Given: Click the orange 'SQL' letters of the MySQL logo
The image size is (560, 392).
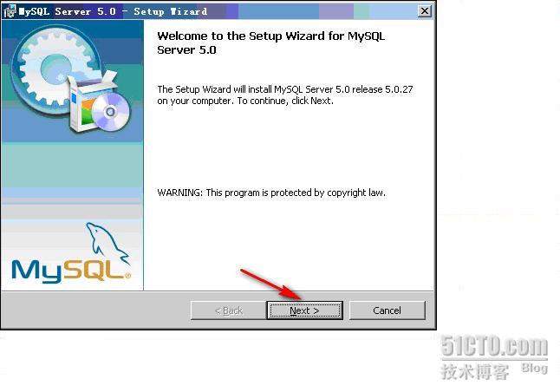Looking at the screenshot, I should tap(94, 269).
